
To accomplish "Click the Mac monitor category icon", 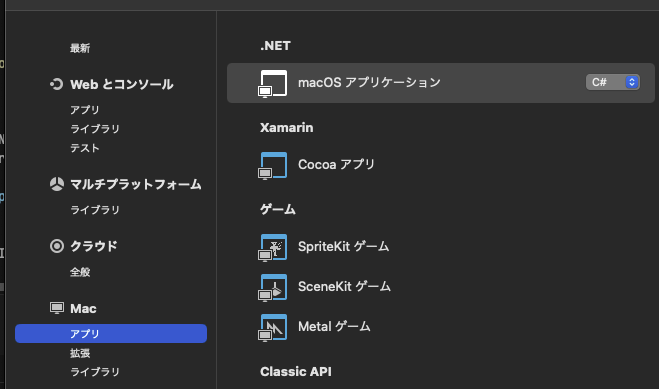I will 57,308.
